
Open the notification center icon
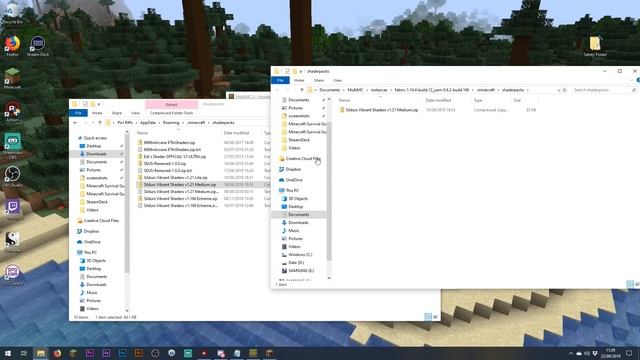point(629,353)
